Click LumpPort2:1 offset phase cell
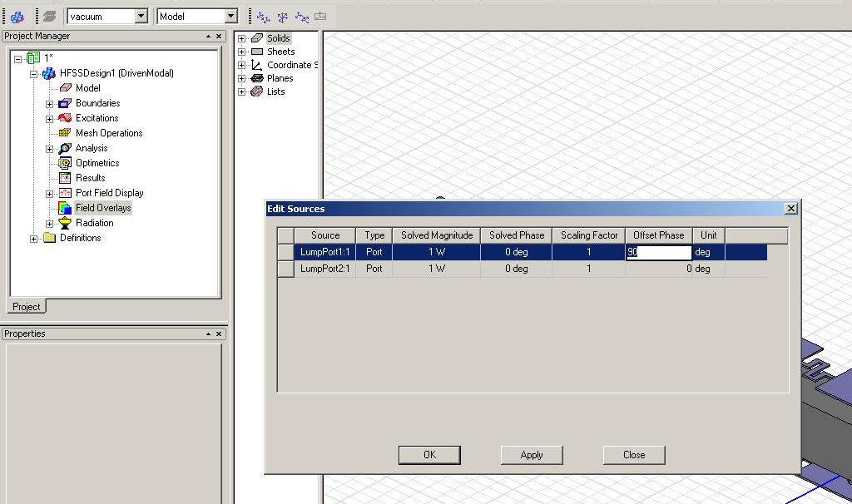Image resolution: width=852 pixels, height=504 pixels. (659, 269)
